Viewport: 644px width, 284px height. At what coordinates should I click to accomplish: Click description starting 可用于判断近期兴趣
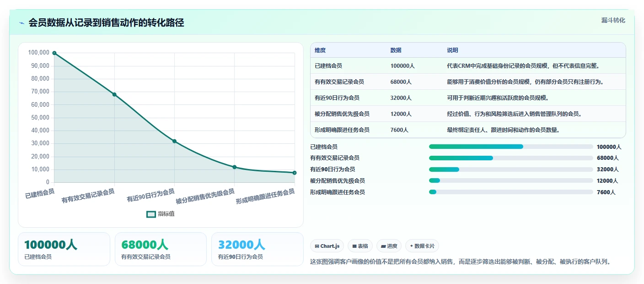pyautogui.click(x=498, y=98)
